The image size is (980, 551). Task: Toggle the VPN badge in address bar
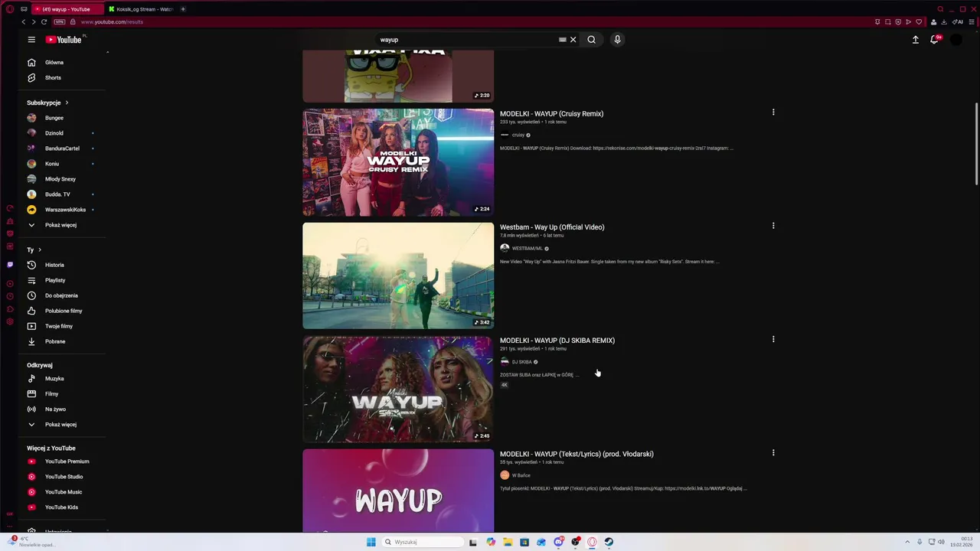tap(60, 22)
